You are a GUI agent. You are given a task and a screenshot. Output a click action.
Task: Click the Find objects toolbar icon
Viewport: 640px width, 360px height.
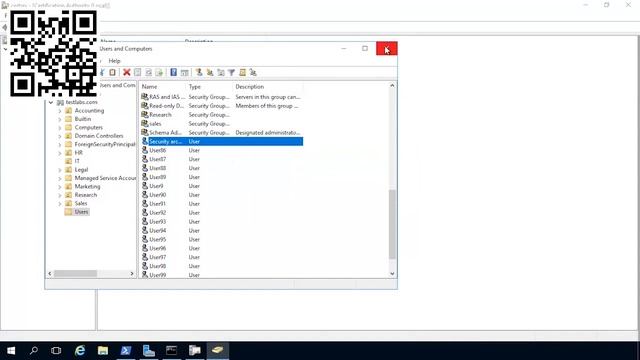click(242, 72)
